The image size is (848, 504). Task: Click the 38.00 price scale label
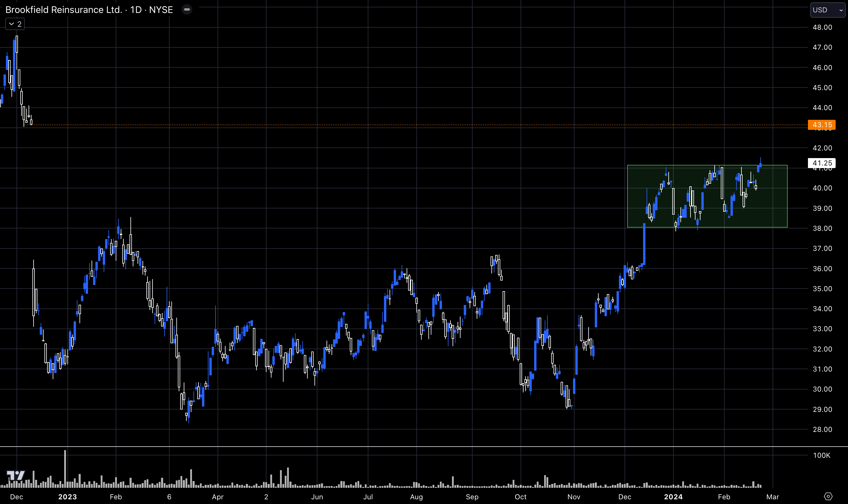click(x=822, y=228)
